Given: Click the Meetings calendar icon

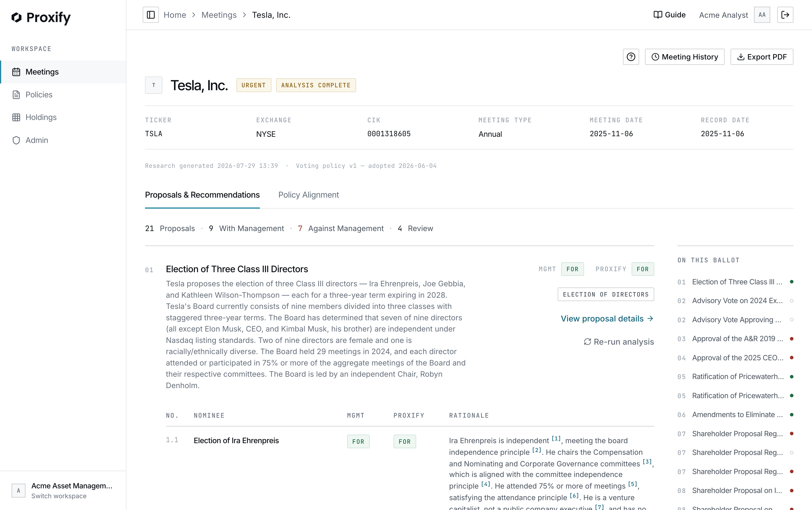Looking at the screenshot, I should 16,72.
